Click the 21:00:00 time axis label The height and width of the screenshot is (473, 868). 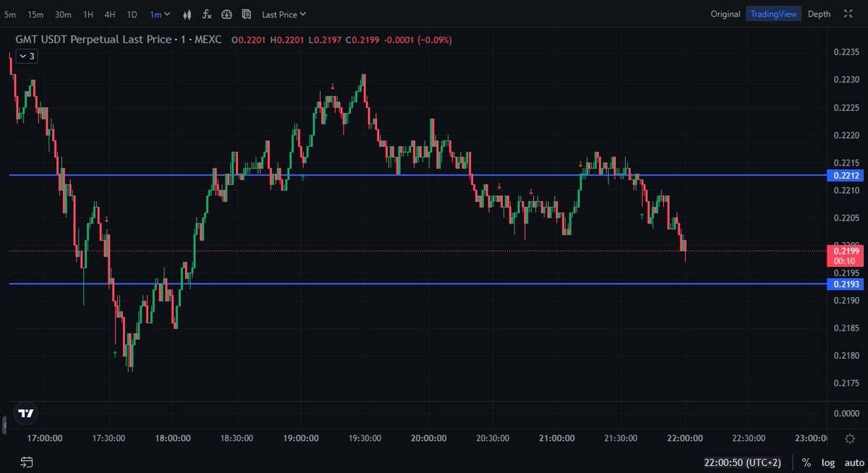click(x=556, y=438)
